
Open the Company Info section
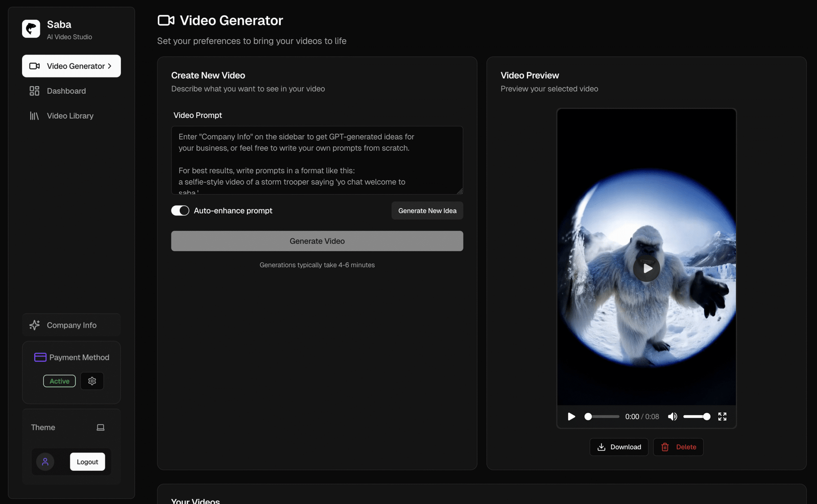pyautogui.click(x=71, y=325)
